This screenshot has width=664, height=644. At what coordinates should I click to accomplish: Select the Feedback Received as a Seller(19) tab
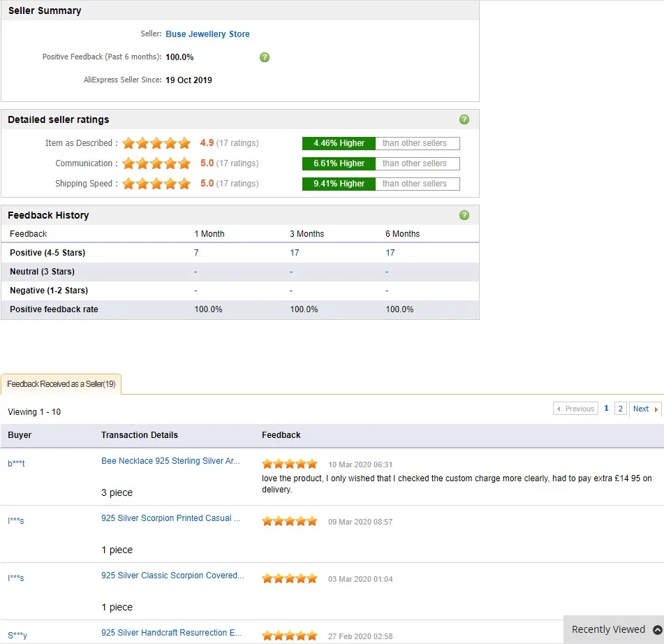pos(61,384)
